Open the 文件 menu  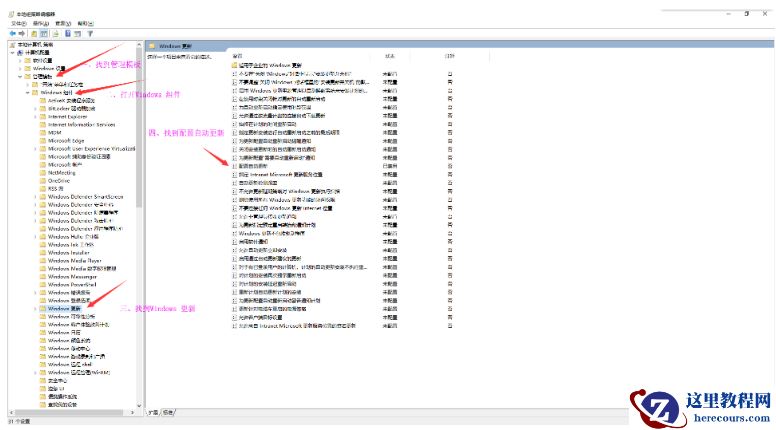pos(19,23)
